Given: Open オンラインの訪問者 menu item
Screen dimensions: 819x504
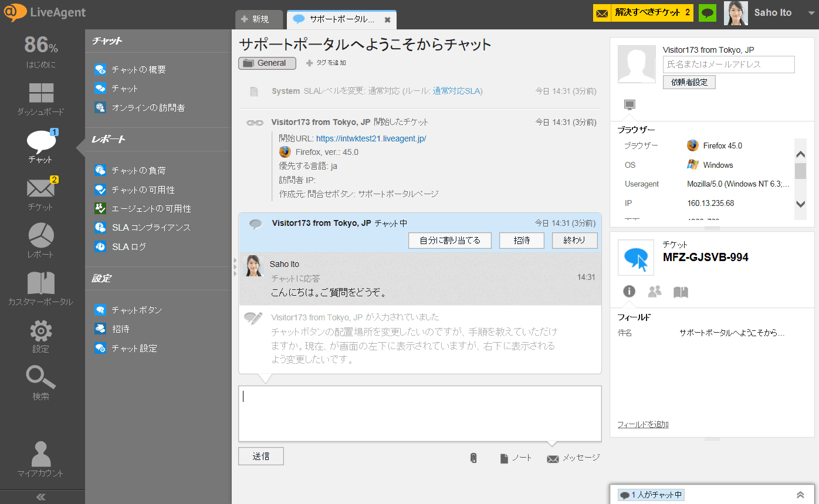Looking at the screenshot, I should tap(140, 107).
